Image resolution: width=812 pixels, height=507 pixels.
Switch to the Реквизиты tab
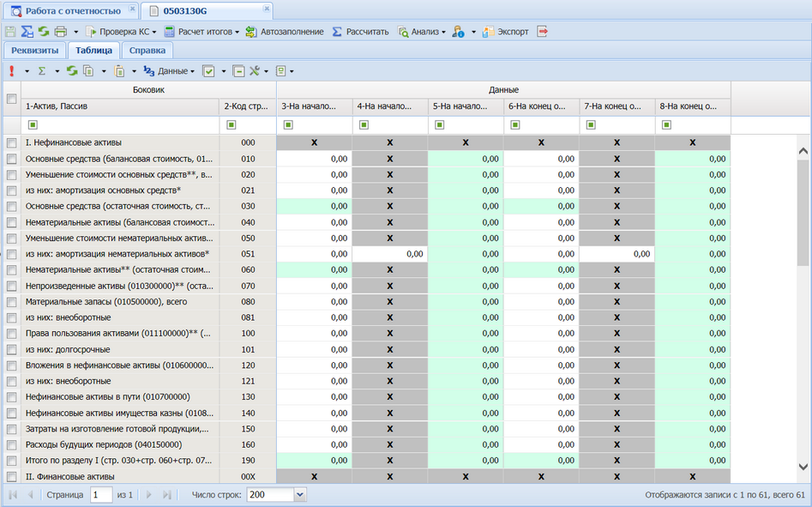(34, 51)
